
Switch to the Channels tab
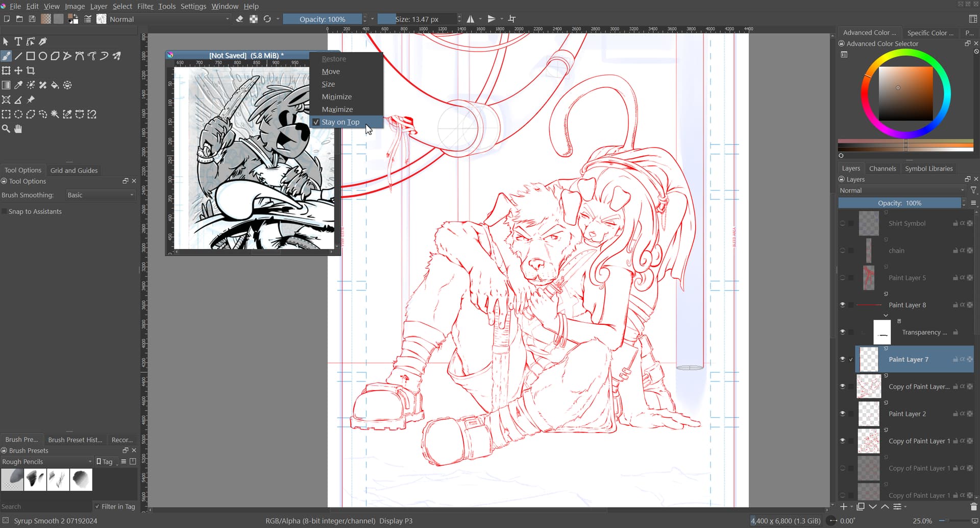pyautogui.click(x=882, y=169)
